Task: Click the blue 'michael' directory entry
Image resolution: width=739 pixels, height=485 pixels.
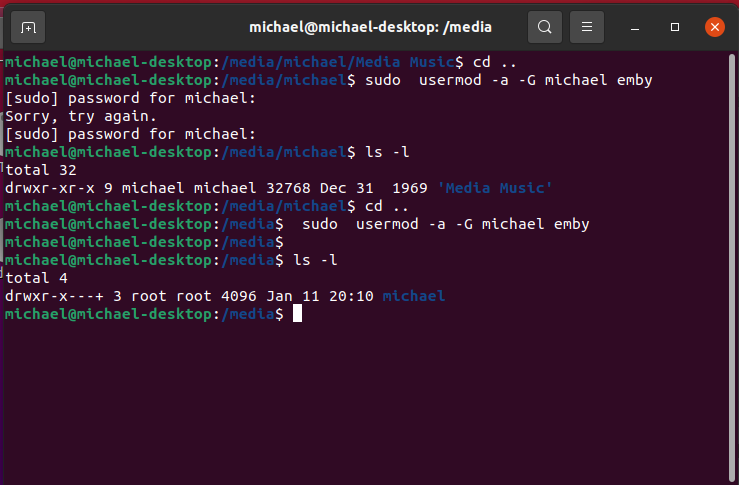Action: tap(414, 296)
